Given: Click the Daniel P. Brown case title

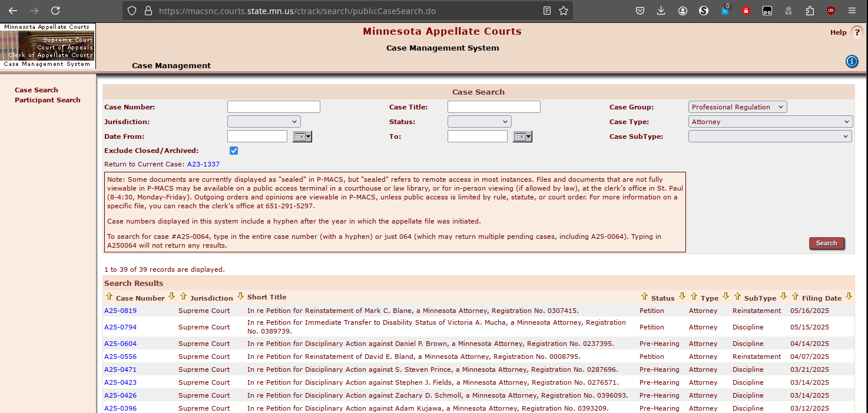Looking at the screenshot, I should 430,344.
